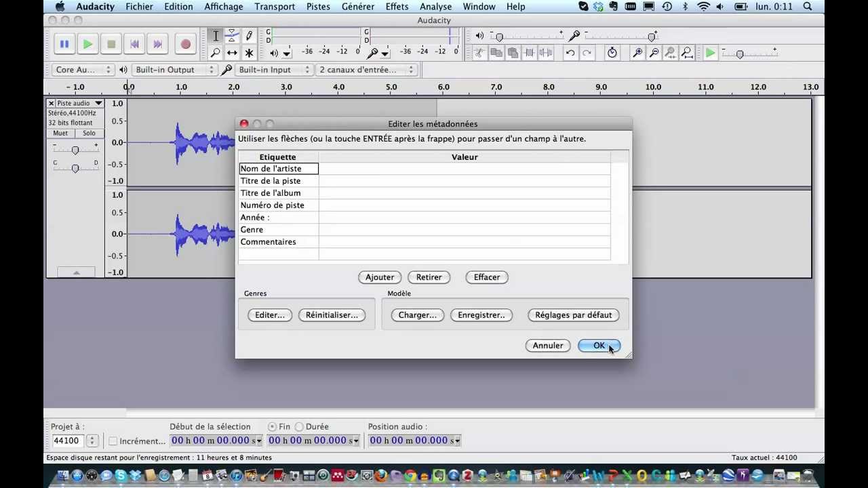Start playback with the green Play button
This screenshot has width=868, height=488.
pyautogui.click(x=87, y=44)
